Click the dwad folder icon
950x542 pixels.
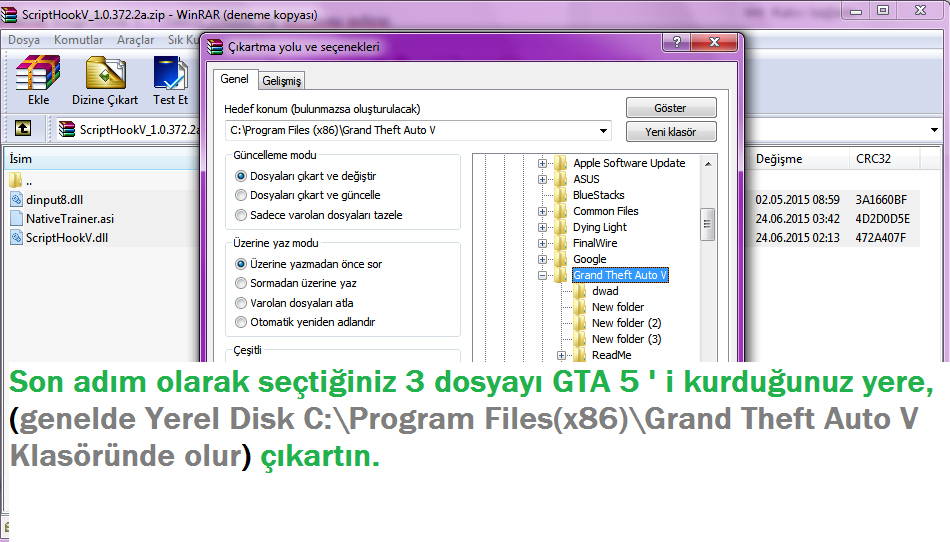click(x=580, y=291)
